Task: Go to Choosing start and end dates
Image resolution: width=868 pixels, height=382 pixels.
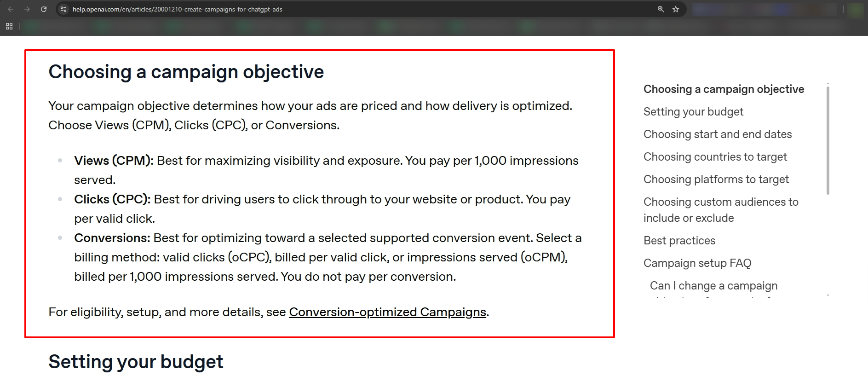Action: click(x=718, y=134)
